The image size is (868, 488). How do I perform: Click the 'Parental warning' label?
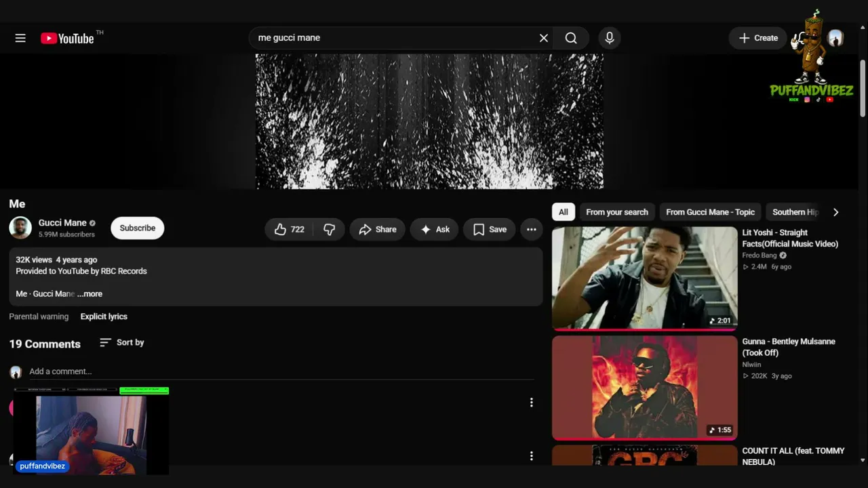click(x=39, y=317)
